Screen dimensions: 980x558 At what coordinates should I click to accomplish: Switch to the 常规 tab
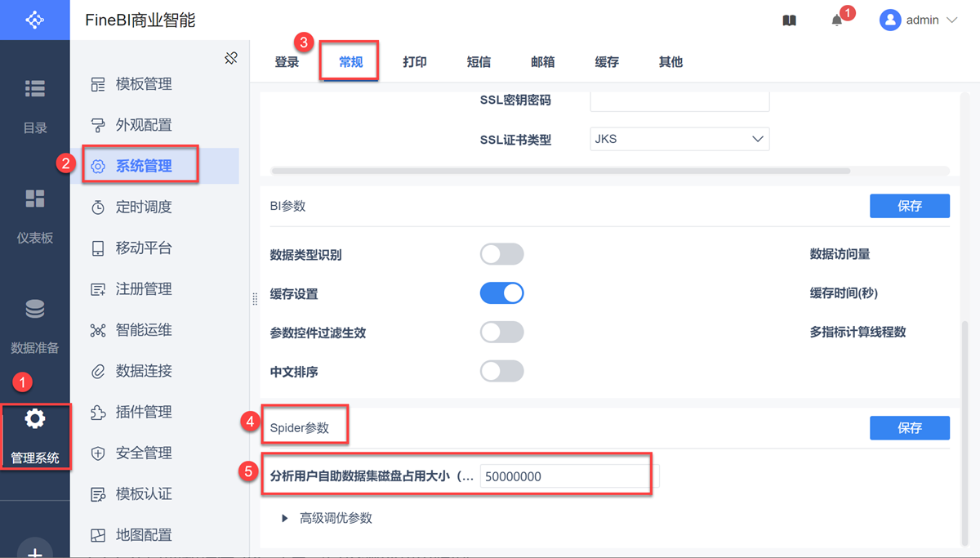350,61
